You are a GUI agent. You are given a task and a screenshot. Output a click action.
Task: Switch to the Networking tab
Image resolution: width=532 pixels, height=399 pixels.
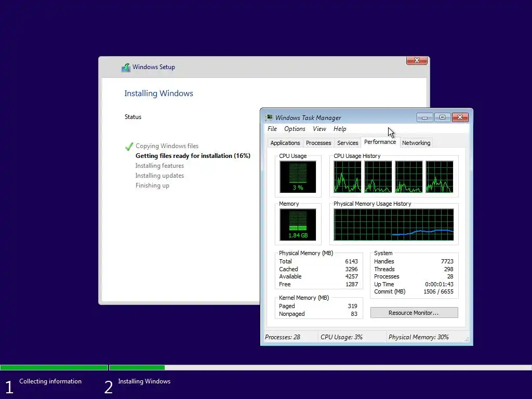416,143
